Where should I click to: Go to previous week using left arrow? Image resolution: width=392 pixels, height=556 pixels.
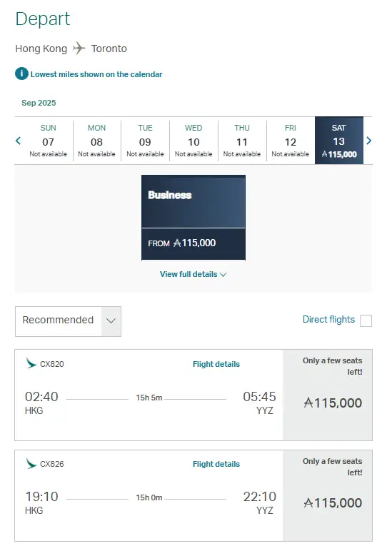[19, 141]
